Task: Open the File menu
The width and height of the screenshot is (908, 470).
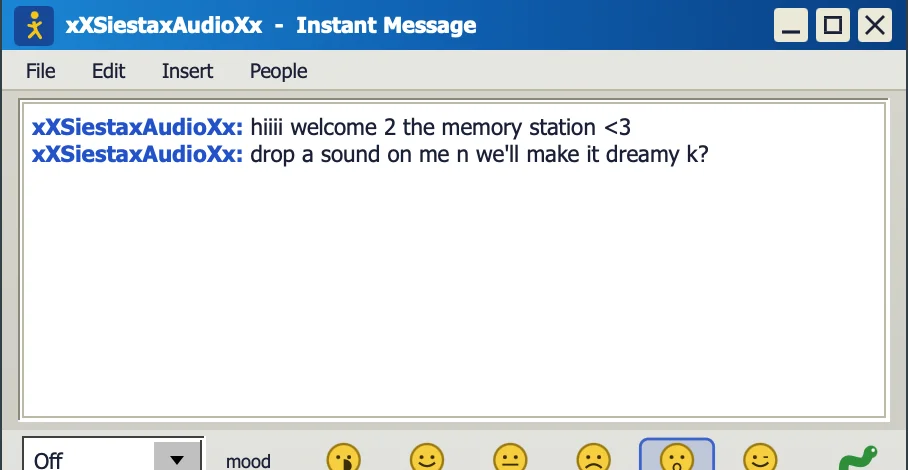Action: (41, 71)
